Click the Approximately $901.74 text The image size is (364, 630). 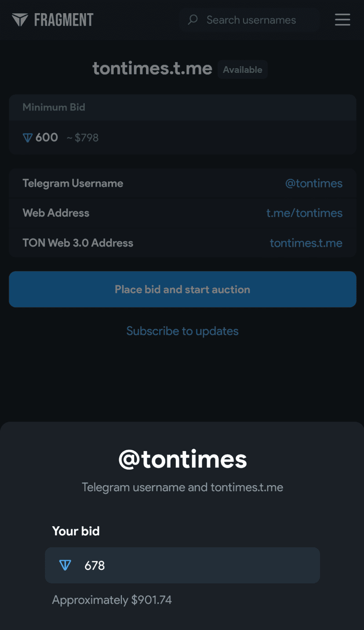click(x=112, y=600)
